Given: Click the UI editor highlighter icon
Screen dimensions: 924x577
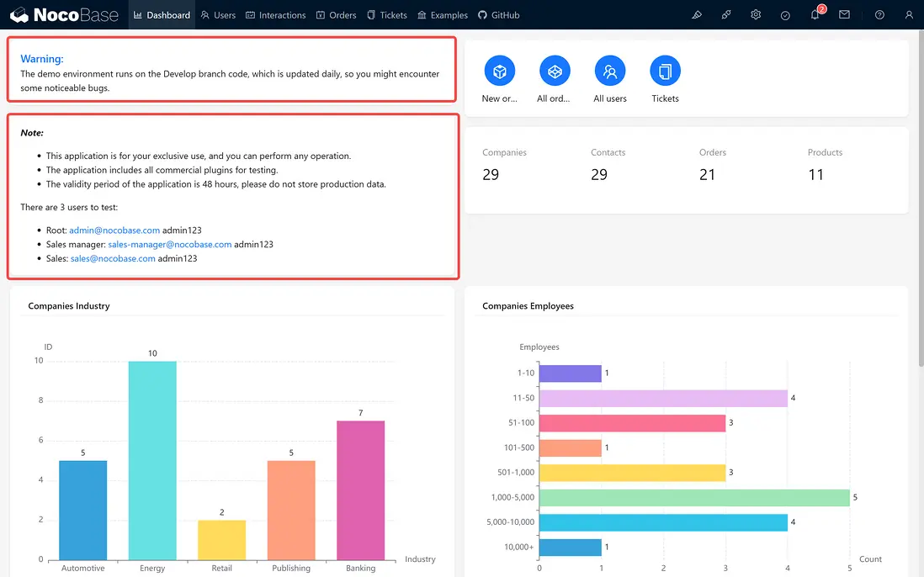Looking at the screenshot, I should [696, 15].
